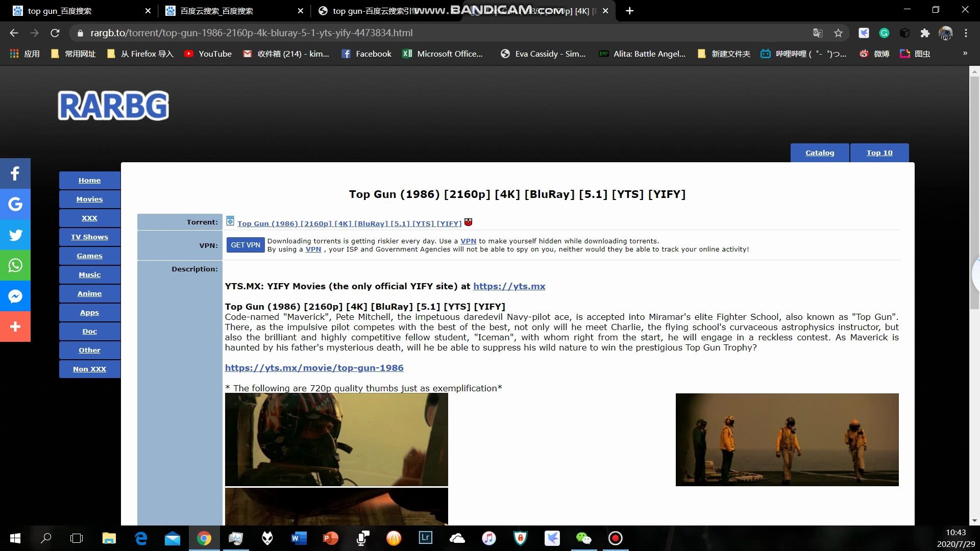Click the Messenger share sidebar icon

click(x=15, y=296)
